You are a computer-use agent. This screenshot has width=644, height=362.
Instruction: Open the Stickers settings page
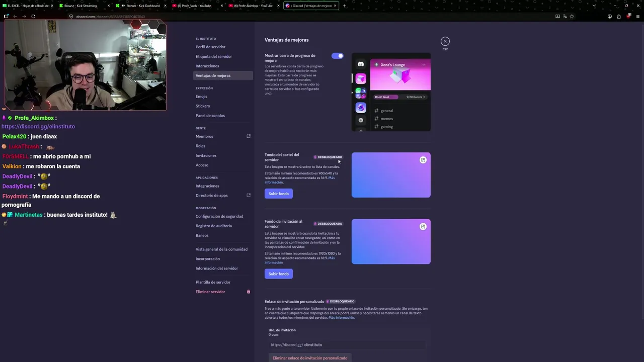coord(223,106)
